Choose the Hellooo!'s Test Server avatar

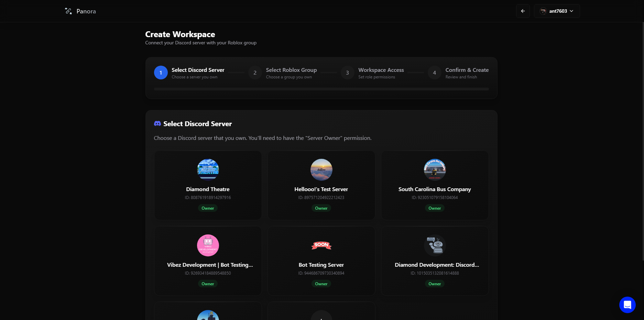[321, 169]
